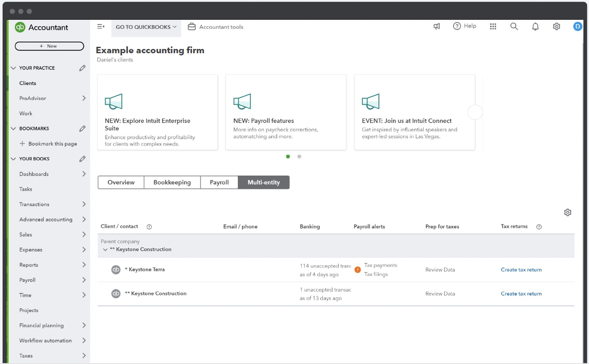Click the + New button
The height and width of the screenshot is (364, 589).
49,46
